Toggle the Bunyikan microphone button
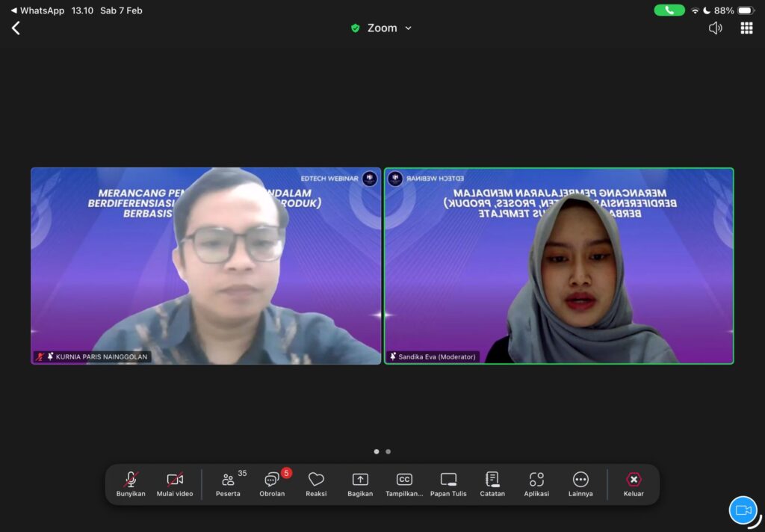This screenshot has width=765, height=532. [x=131, y=483]
